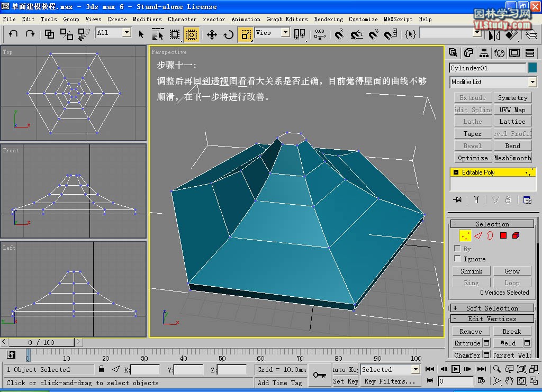Select the Rotate tool
The height and width of the screenshot is (392, 542).
[229, 34]
